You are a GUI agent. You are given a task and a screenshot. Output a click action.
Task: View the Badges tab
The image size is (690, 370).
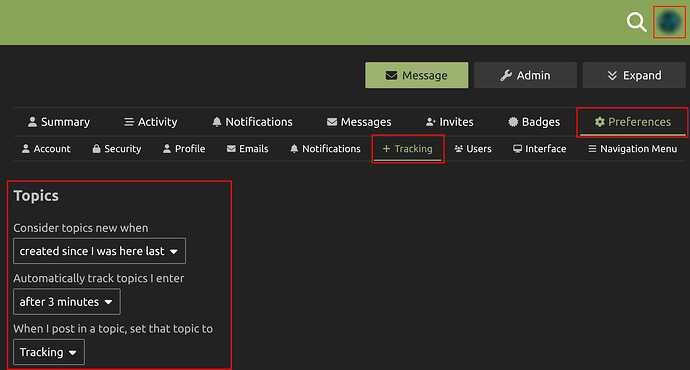[534, 122]
